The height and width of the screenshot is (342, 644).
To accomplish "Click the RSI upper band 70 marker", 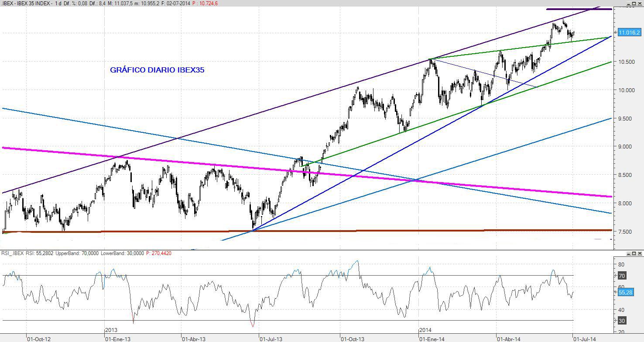I will click(622, 276).
